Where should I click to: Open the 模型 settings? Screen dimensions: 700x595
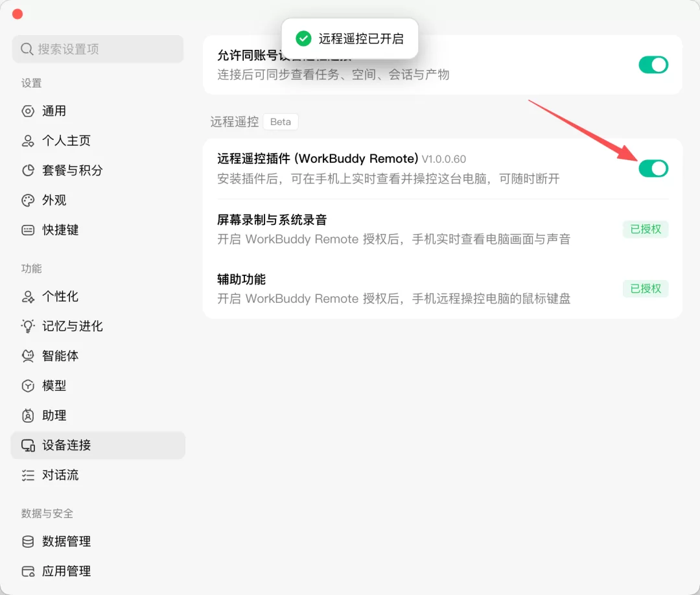[x=98, y=386]
